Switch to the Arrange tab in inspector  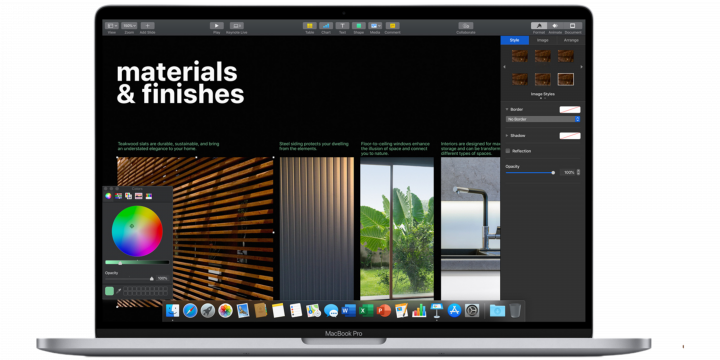[571, 40]
